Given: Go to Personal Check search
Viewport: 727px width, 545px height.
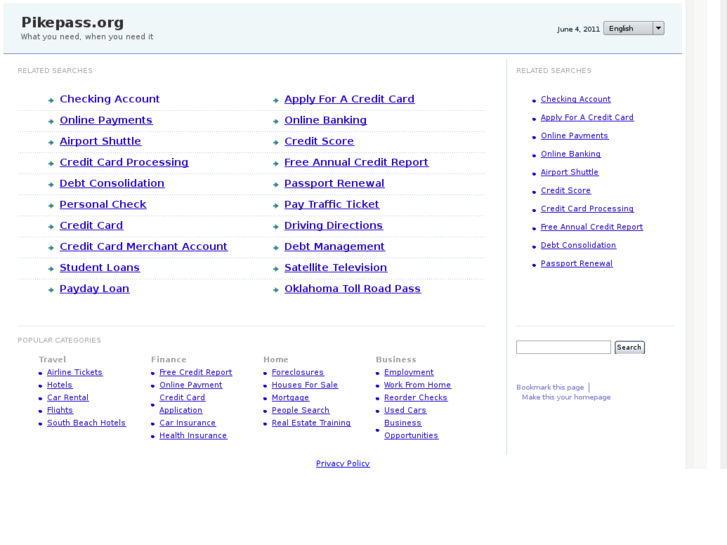Looking at the screenshot, I should tap(103, 205).
